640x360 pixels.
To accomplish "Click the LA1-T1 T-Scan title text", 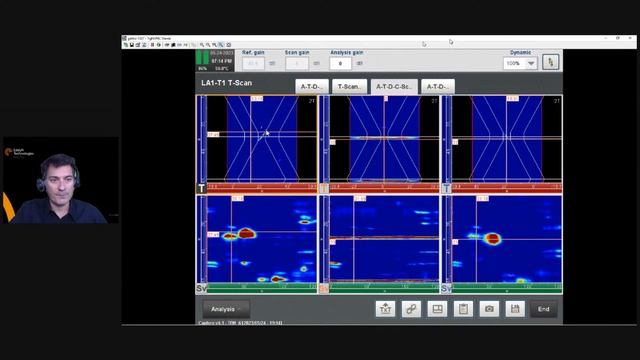I will [x=227, y=83].
